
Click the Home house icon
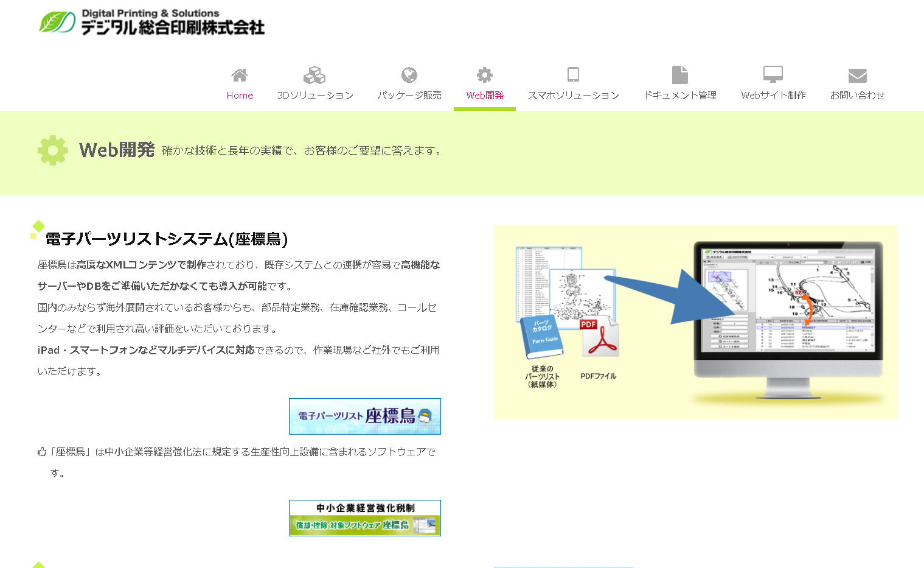(240, 75)
